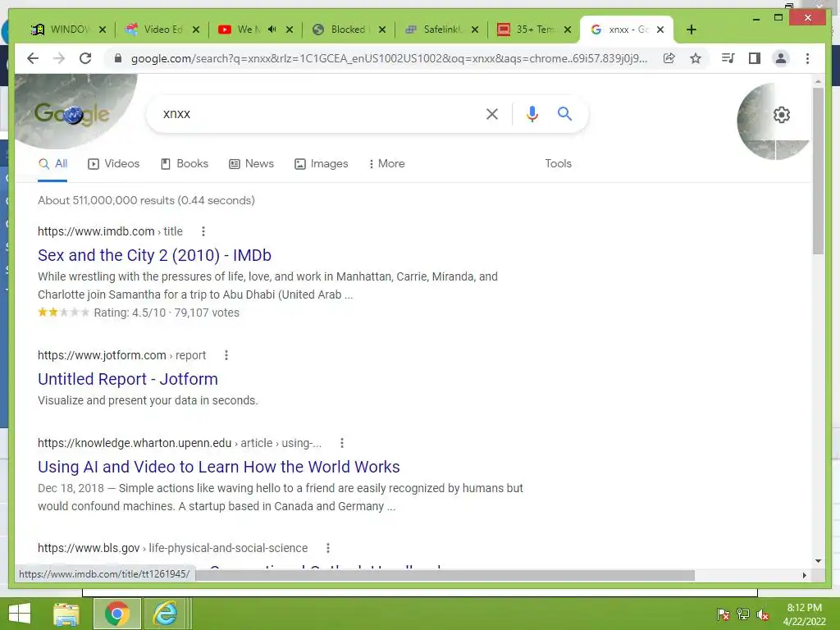Screen dimensions: 840x630
Task: Open Windows Start button
Action: (x=20, y=614)
